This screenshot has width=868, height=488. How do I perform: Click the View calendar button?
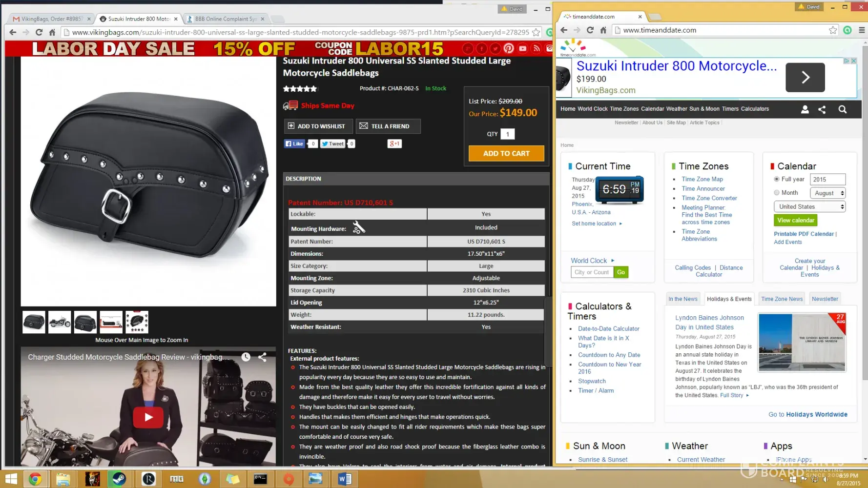point(796,220)
